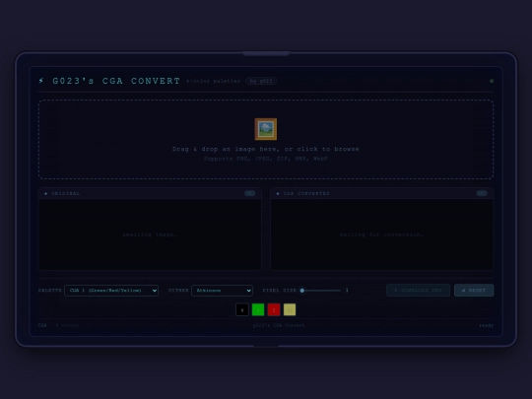Click the Pixel Size slider handle
Viewport: 532px width, 399px height.
point(302,291)
